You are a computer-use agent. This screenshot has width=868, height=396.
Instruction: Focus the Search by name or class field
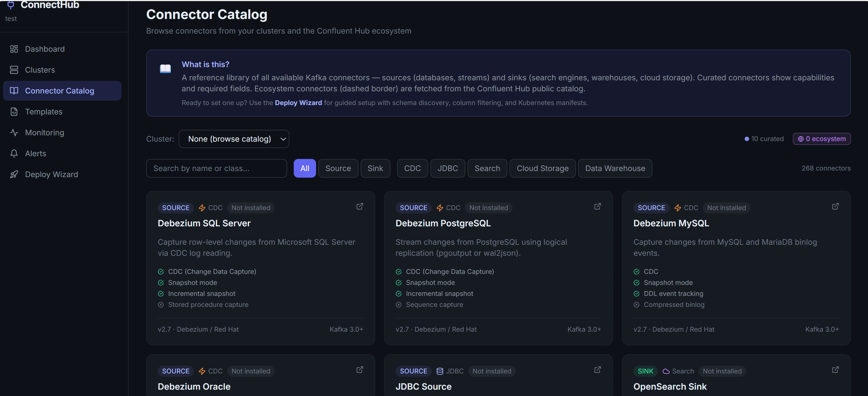pos(216,168)
